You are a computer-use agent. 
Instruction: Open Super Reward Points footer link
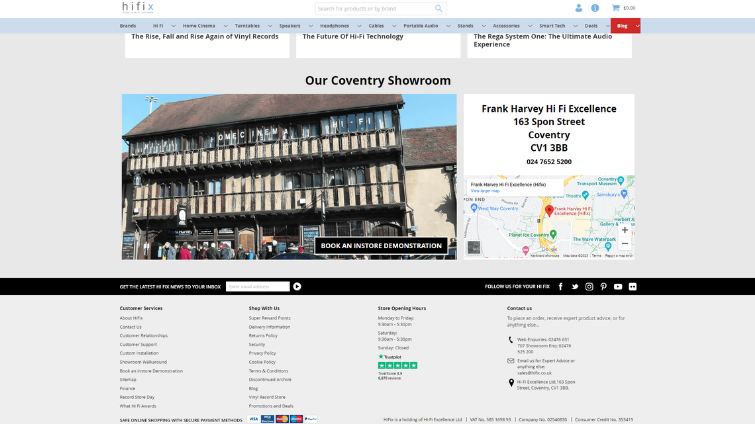click(269, 318)
